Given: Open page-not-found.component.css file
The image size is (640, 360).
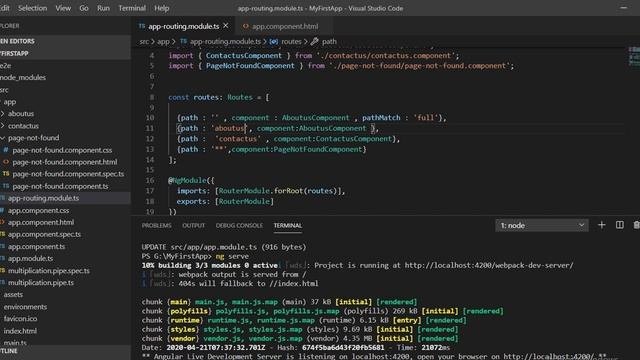Looking at the screenshot, I should pos(62,150).
